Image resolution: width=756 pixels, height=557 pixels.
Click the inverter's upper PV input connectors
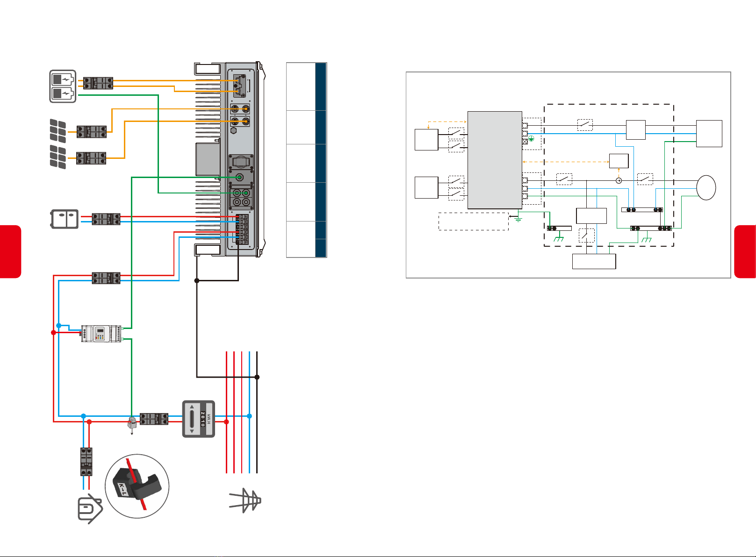pos(240,109)
